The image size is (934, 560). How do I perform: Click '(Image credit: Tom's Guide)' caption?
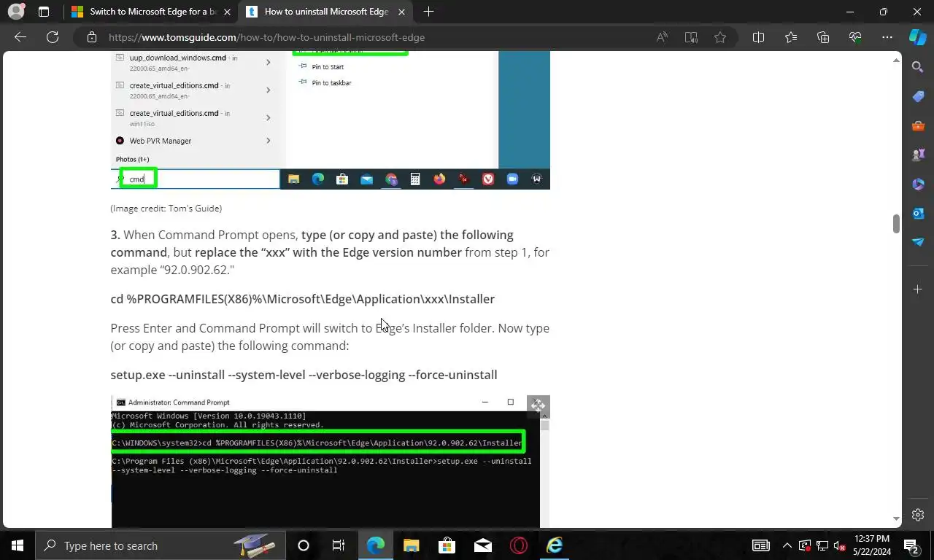(166, 209)
